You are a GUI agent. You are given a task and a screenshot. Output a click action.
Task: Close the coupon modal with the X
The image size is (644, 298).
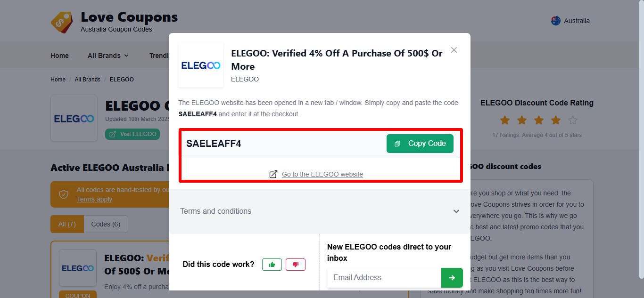454,50
